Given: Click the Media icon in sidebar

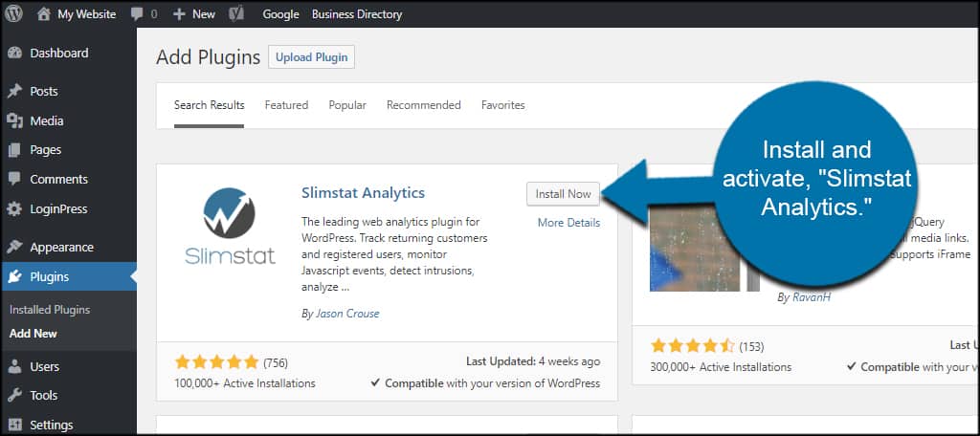Looking at the screenshot, I should (x=14, y=120).
